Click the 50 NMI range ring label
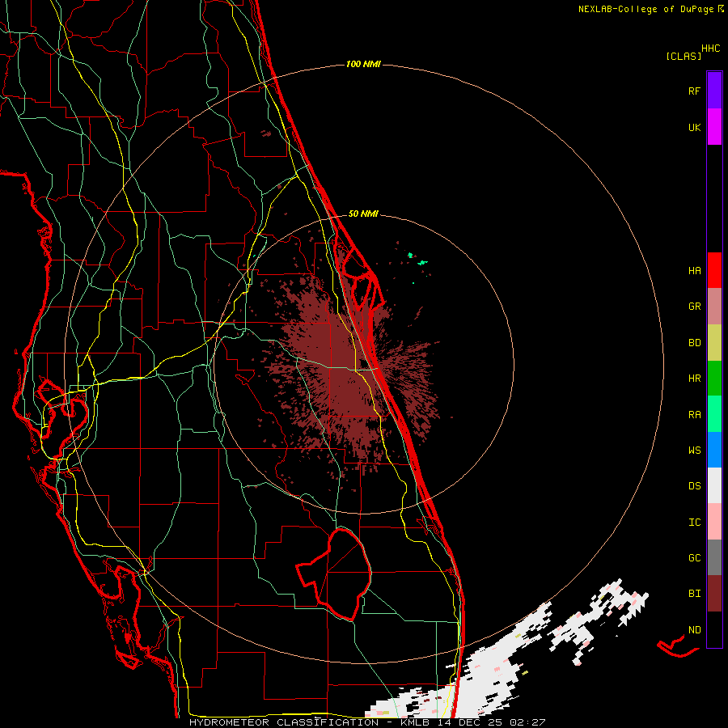Image resolution: width=728 pixels, height=728 pixels. tap(363, 214)
